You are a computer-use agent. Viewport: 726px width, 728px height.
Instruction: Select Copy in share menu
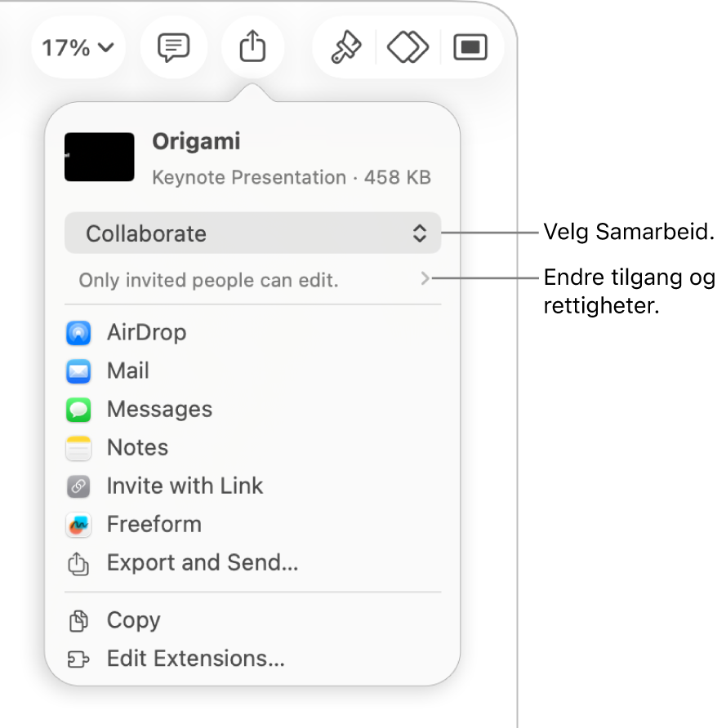252,620
